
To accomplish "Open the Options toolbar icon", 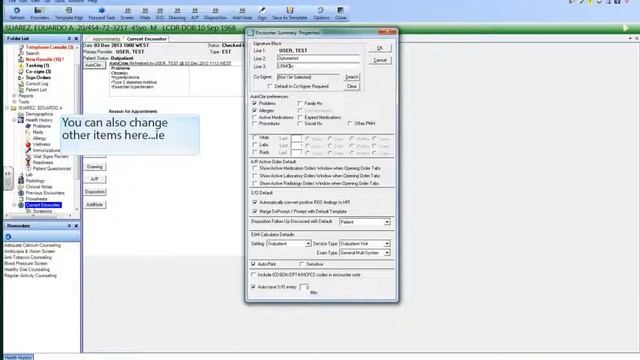I will pyautogui.click(x=321, y=13).
